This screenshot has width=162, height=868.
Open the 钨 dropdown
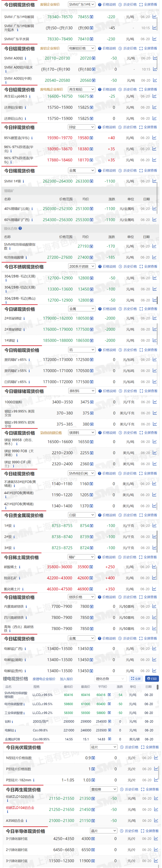click(x=82, y=350)
